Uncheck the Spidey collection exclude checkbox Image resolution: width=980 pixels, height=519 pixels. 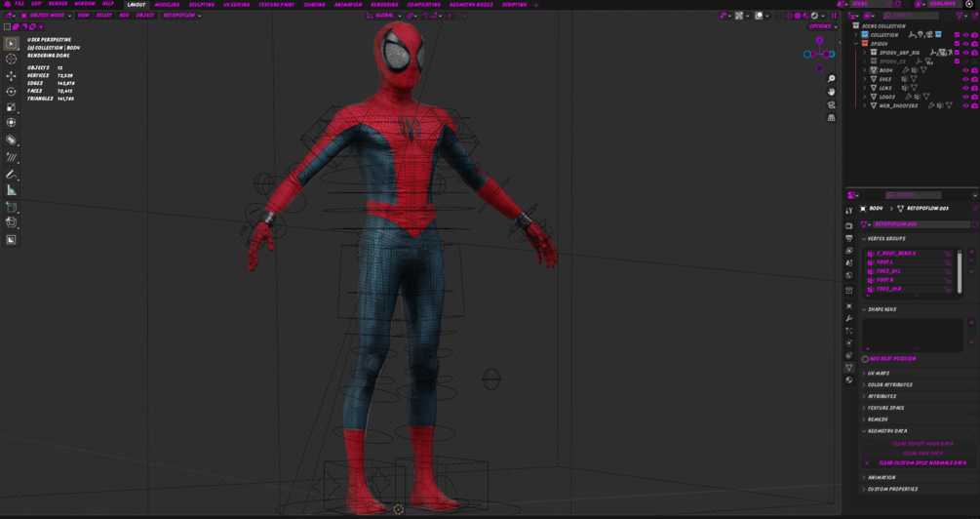tap(957, 44)
